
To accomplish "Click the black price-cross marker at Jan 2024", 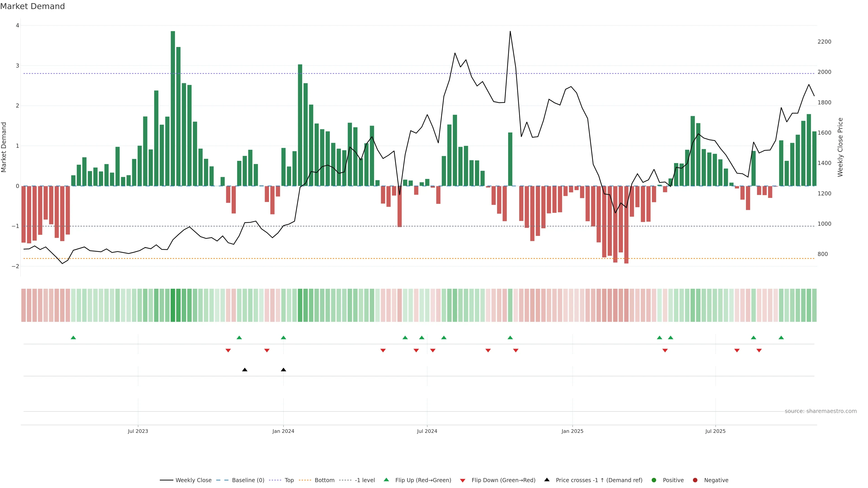I will click(x=283, y=370).
